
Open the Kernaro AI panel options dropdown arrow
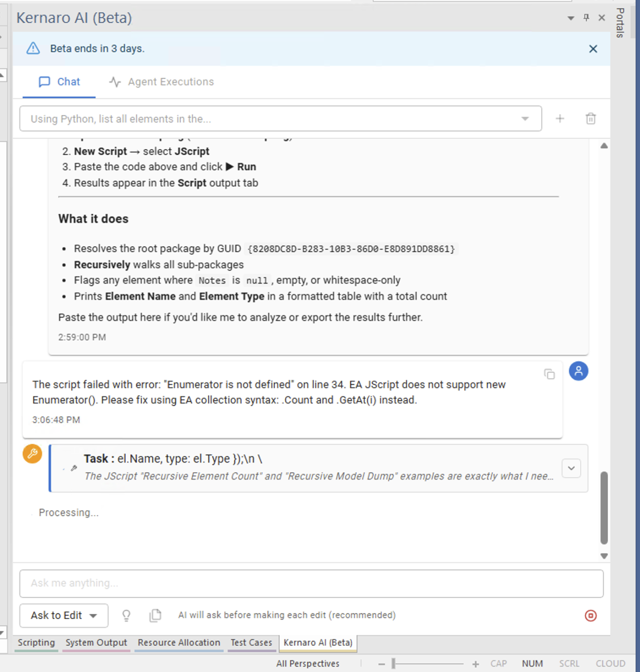[571, 18]
